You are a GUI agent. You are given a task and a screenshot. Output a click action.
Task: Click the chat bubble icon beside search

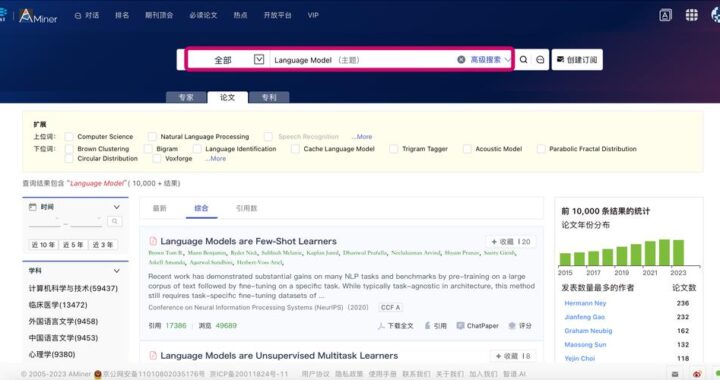(x=540, y=60)
